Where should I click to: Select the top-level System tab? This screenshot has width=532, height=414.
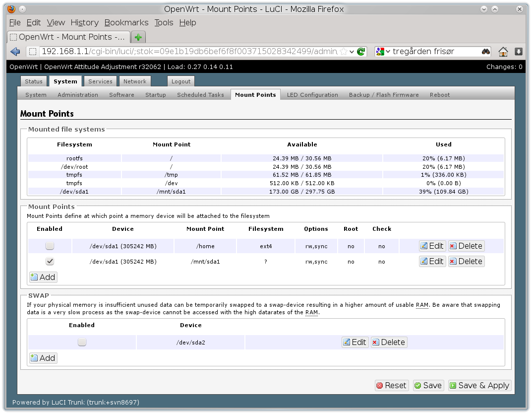pos(65,81)
